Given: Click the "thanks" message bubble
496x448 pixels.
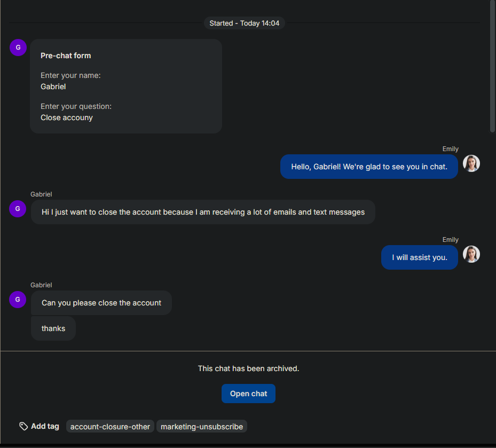Looking at the screenshot, I should pos(53,328).
